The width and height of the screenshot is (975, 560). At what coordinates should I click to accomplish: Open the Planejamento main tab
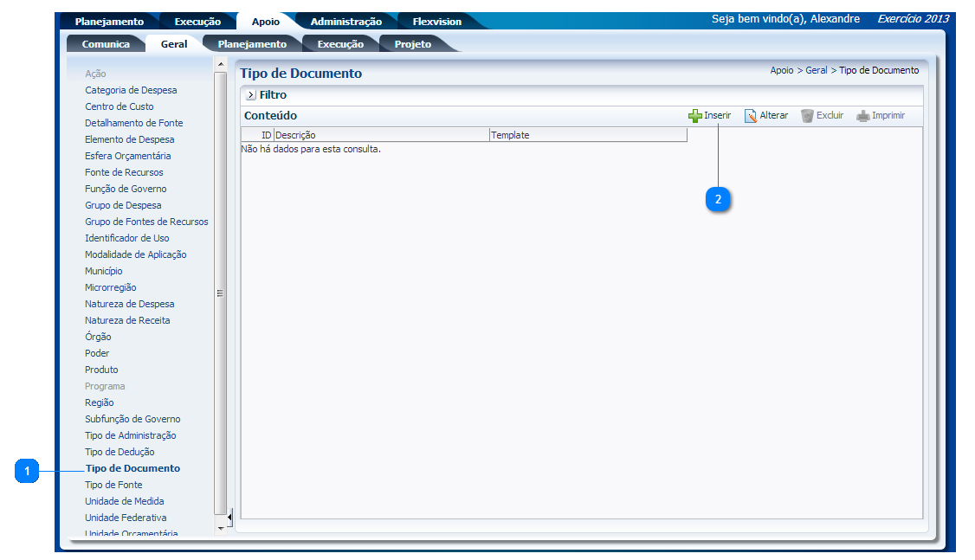108,22
